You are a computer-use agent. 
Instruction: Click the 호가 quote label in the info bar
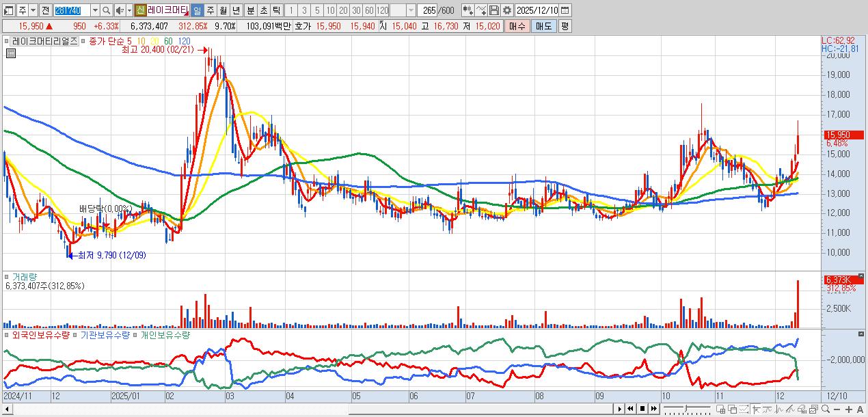[x=303, y=26]
